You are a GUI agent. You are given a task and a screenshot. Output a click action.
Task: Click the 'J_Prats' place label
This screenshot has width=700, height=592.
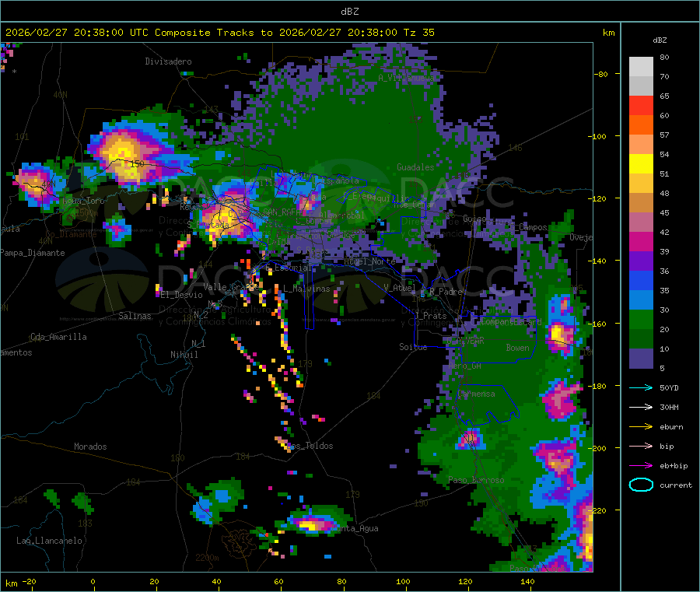coord(431,316)
